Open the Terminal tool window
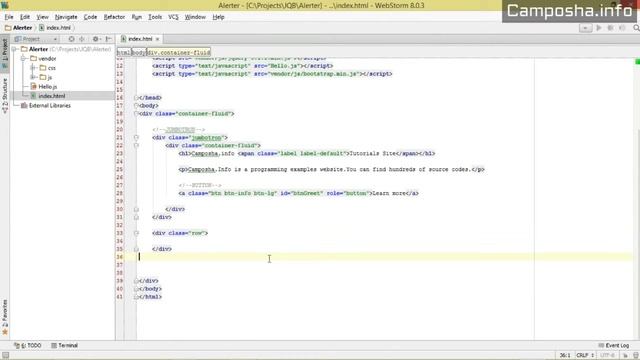The height and width of the screenshot is (360, 640). [x=64, y=345]
